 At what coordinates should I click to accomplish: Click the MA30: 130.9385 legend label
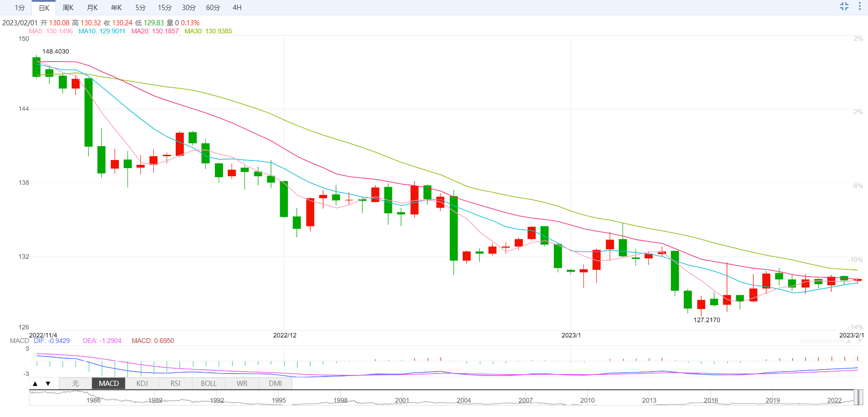(x=208, y=31)
